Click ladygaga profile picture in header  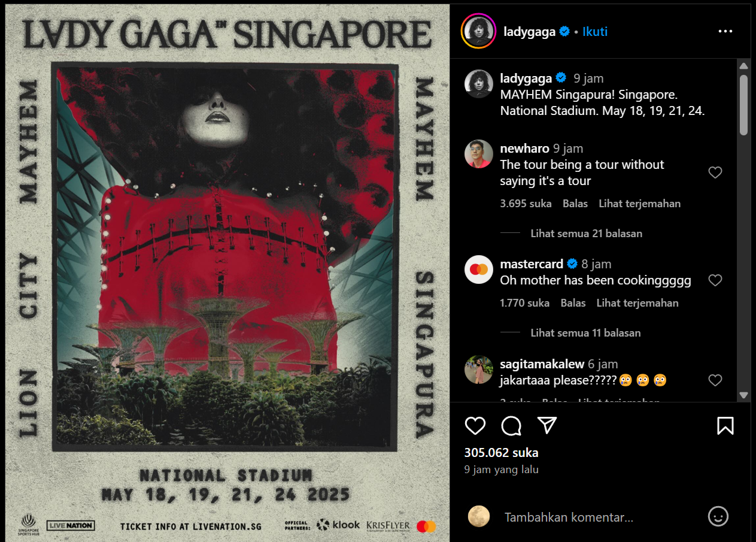pyautogui.click(x=478, y=31)
